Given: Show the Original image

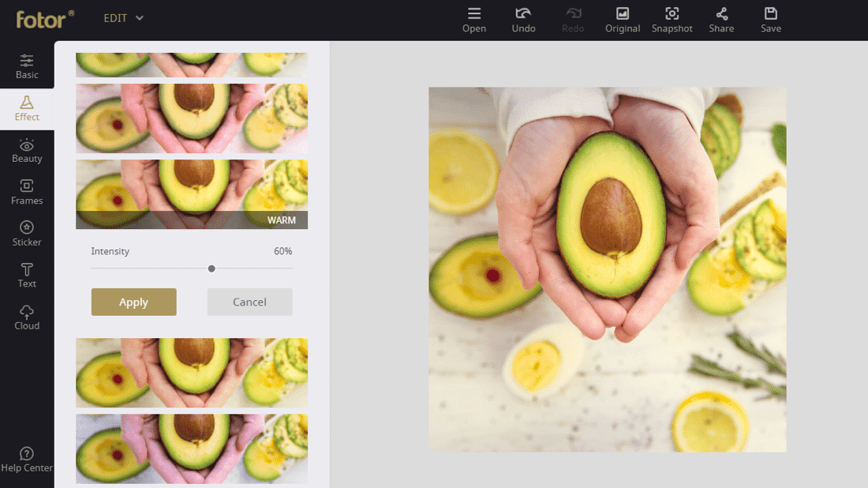Looking at the screenshot, I should pos(623,20).
